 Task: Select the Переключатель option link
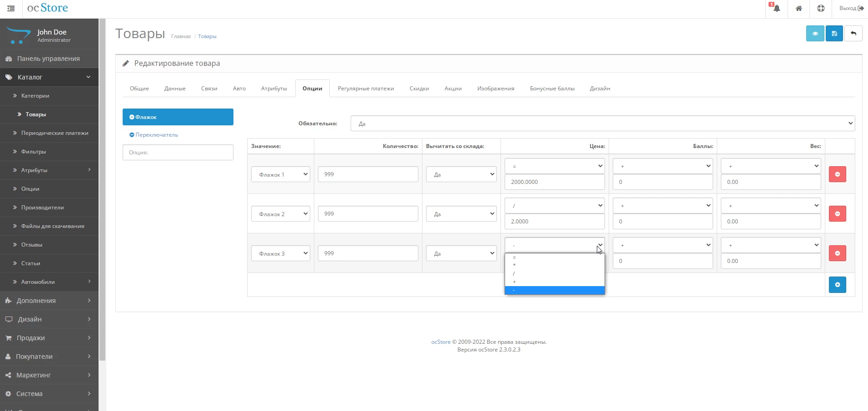point(156,135)
